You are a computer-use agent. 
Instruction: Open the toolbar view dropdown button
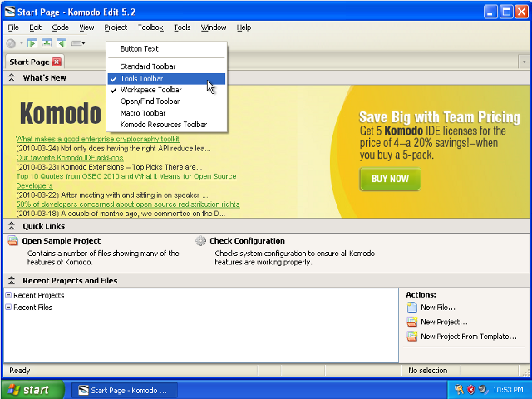click(78, 43)
